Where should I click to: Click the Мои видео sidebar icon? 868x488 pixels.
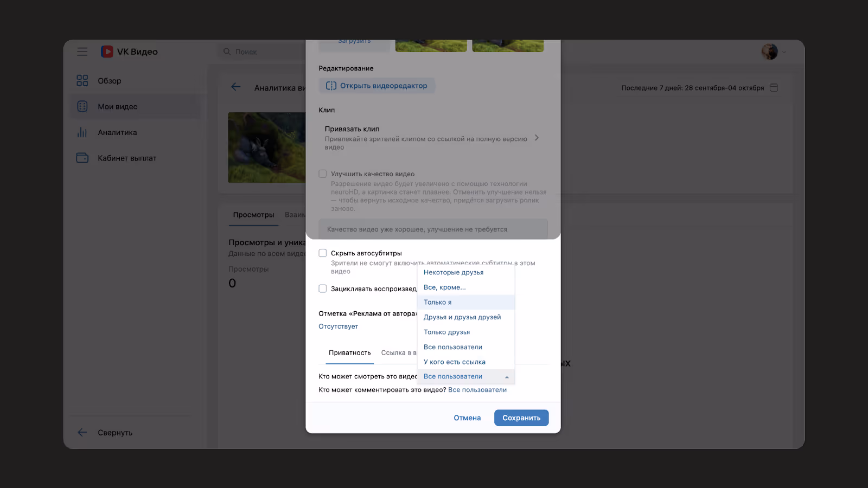coord(82,106)
